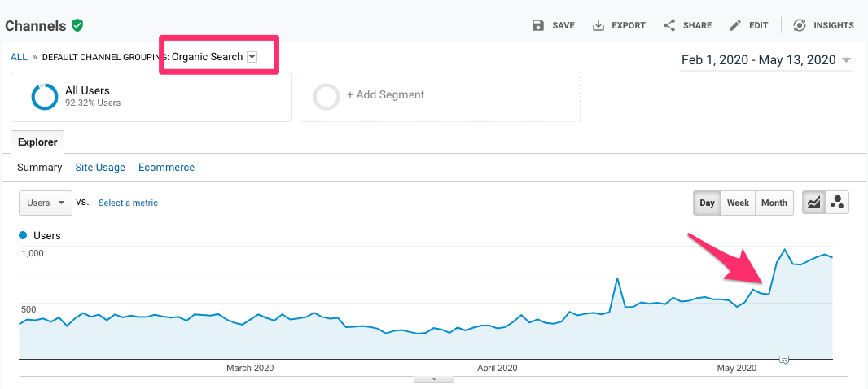Viewport: 868px width, 389px height.
Task: Select the Day granularity toggle
Action: pos(707,203)
